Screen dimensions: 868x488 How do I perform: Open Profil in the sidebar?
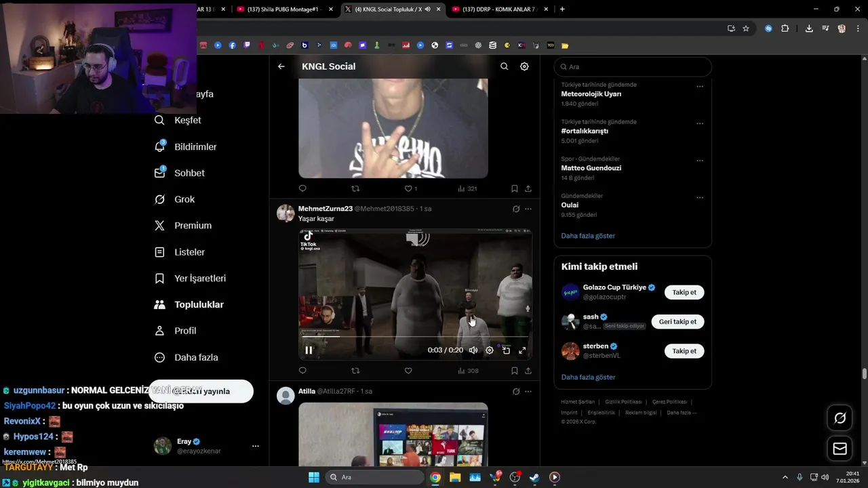176,331
